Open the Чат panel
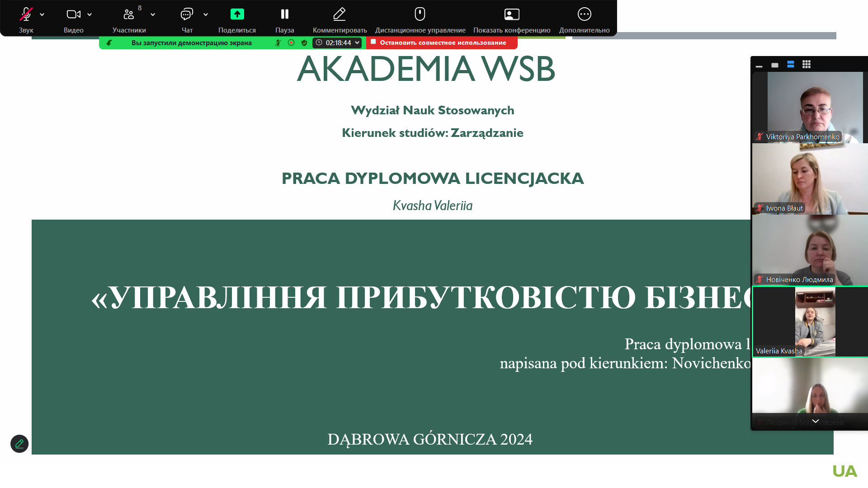The image size is (868, 488). 187,14
